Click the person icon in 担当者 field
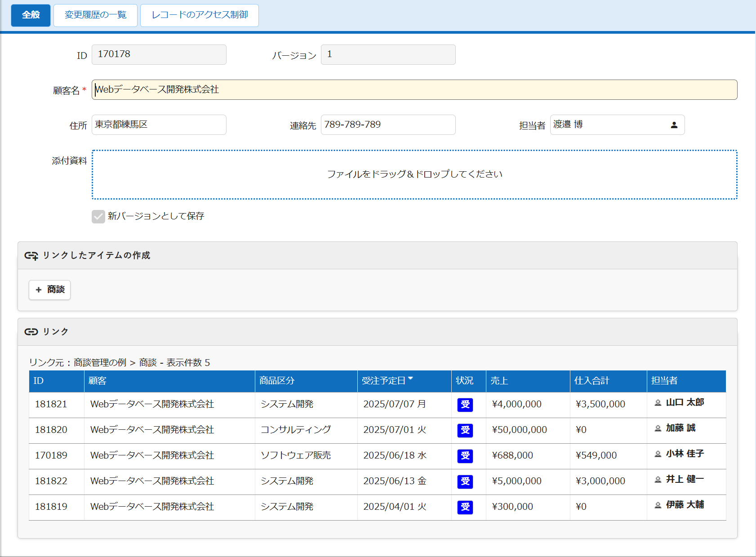This screenshot has width=756, height=557. [674, 125]
